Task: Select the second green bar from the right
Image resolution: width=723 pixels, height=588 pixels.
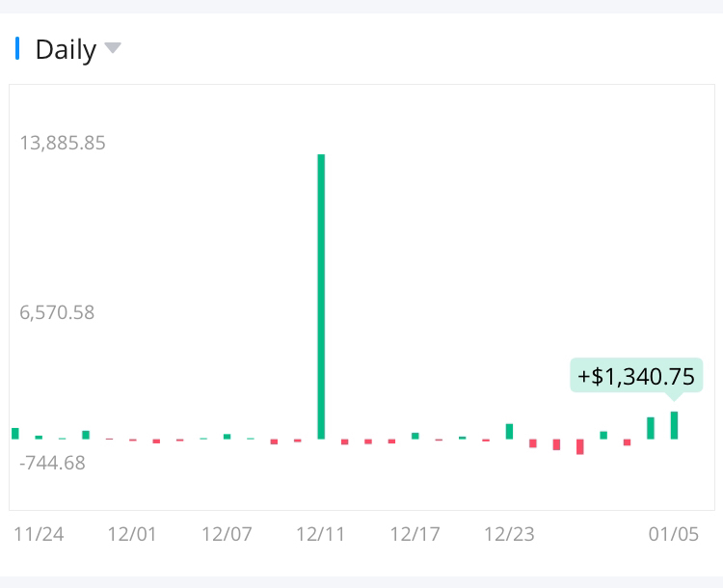Action: (x=651, y=428)
